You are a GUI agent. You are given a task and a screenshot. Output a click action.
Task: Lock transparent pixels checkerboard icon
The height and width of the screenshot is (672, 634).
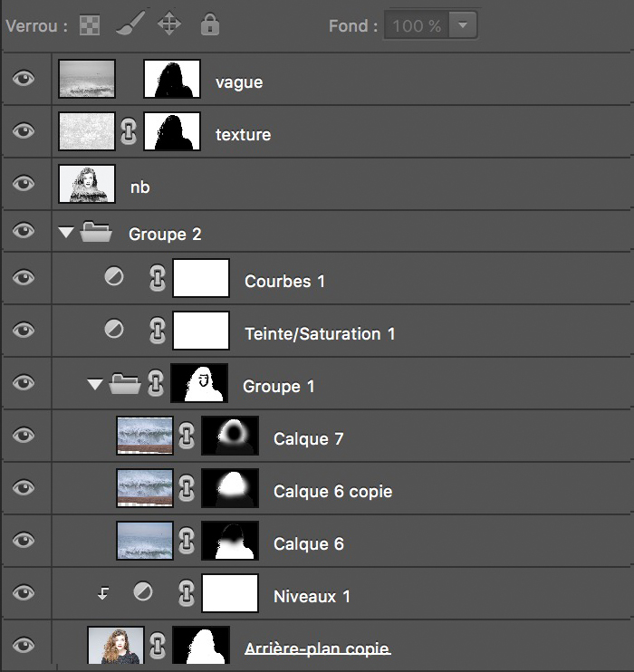click(90, 25)
